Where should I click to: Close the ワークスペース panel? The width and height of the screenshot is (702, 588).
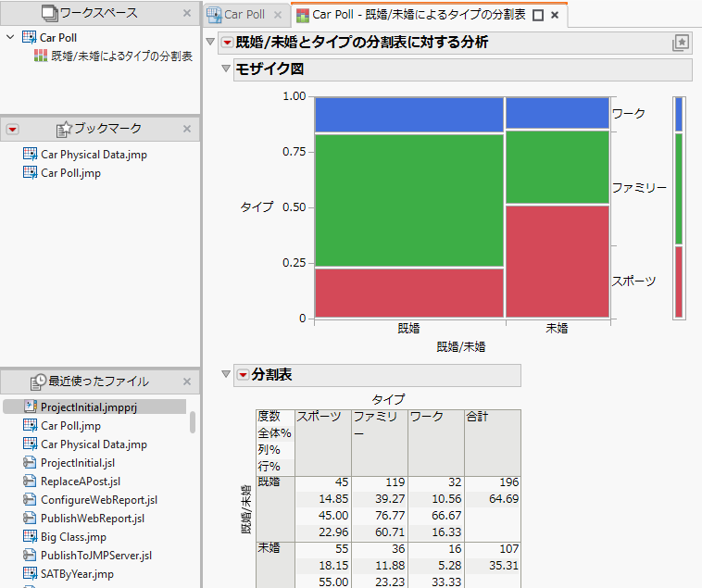(x=187, y=13)
